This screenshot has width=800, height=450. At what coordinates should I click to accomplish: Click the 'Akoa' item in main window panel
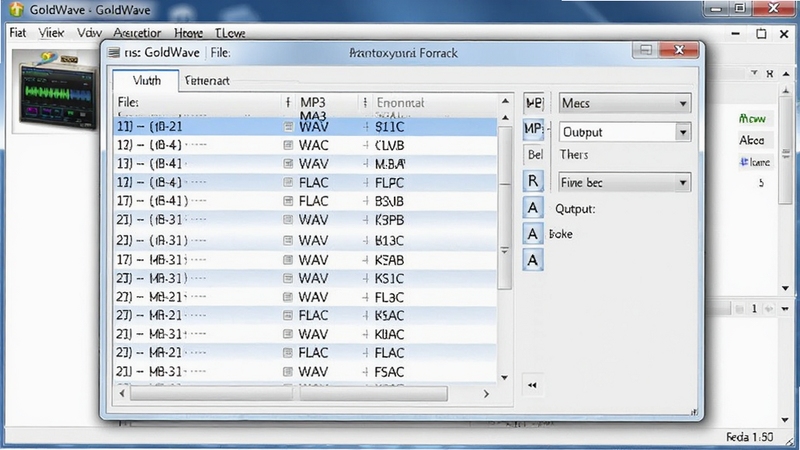coord(752,140)
